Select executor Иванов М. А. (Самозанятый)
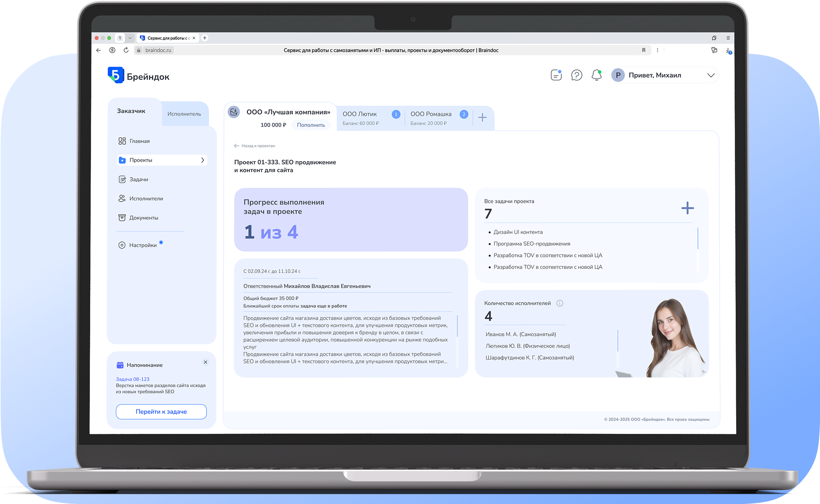 [521, 334]
